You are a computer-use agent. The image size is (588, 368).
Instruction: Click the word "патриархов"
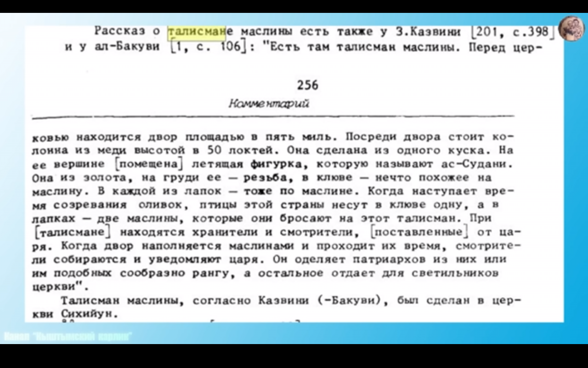390,259
